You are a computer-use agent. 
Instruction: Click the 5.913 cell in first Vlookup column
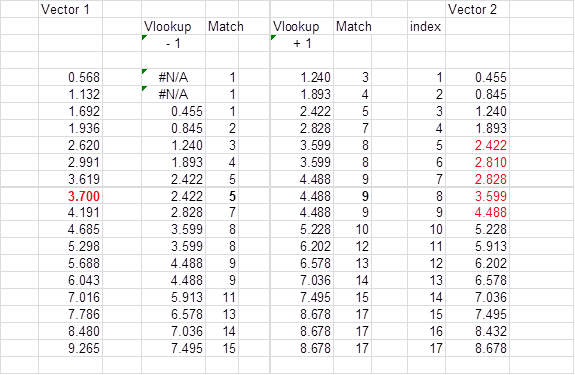pyautogui.click(x=173, y=297)
